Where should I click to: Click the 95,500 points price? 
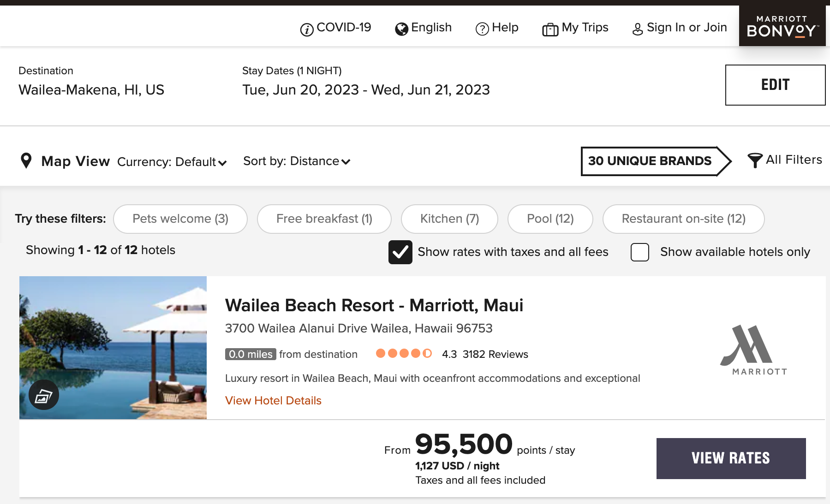pyautogui.click(x=464, y=444)
